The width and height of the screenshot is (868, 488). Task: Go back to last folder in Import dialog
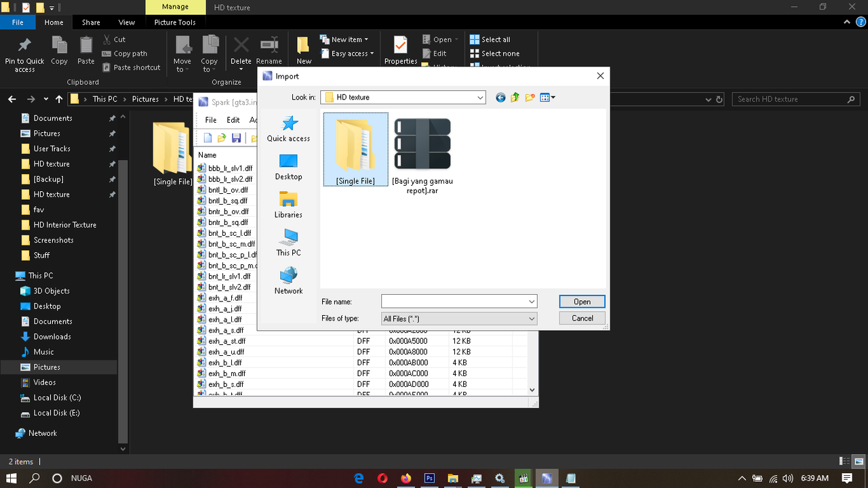[500, 98]
